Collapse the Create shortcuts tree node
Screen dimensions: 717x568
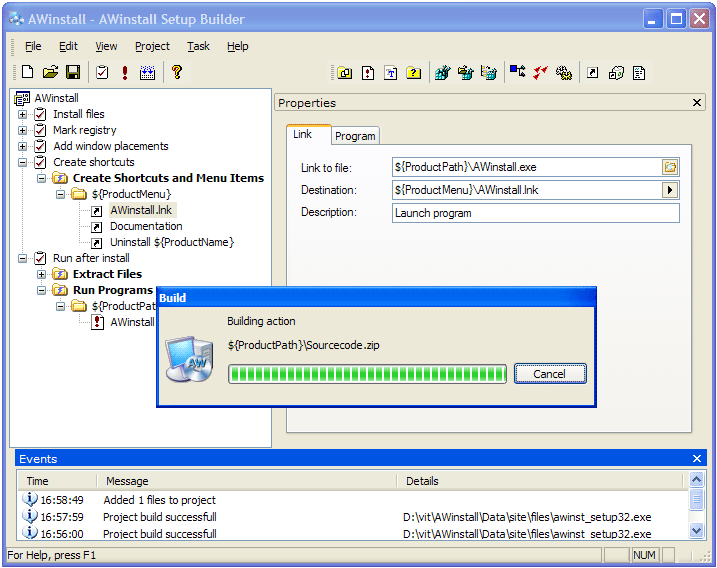tap(22, 162)
